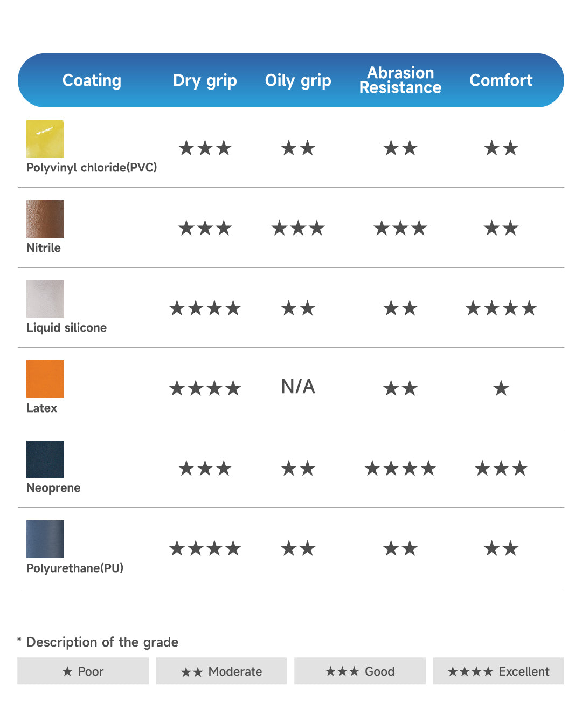Click Latex's single-star comfort rating
Viewport: 582px width, 728px height.
(501, 388)
